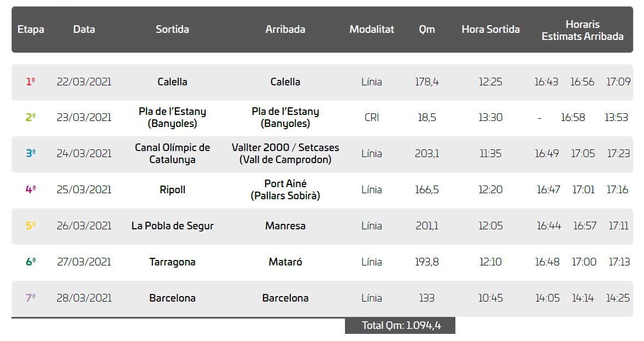Select the purple 7ª stage number

tap(31, 298)
